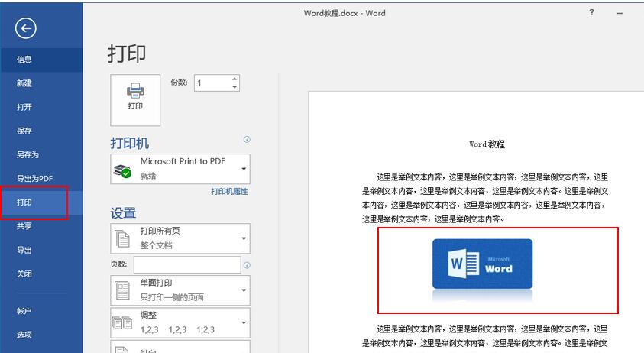Viewport: 644px width, 353px height.
Task: Expand the 打印所有页 page range dropdown
Action: 244,238
